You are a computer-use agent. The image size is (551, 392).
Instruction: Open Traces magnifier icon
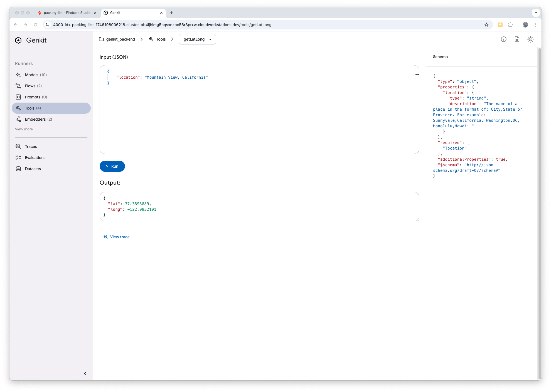click(18, 147)
